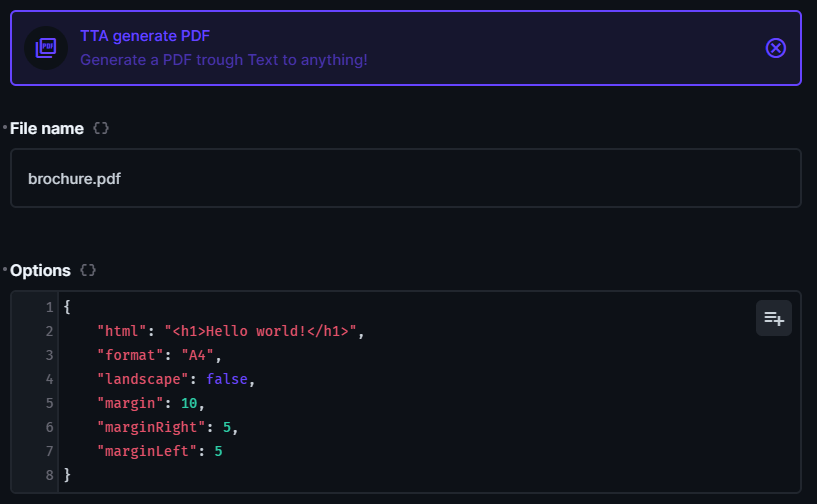Click the 'TTA generate PDF' title text
The height and width of the screenshot is (504, 817).
[x=145, y=36]
